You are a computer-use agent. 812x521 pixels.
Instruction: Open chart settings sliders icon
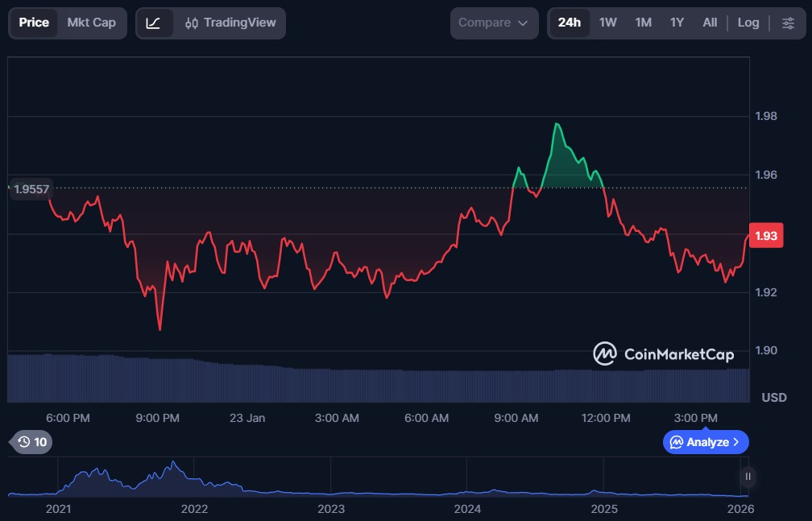[x=788, y=23]
